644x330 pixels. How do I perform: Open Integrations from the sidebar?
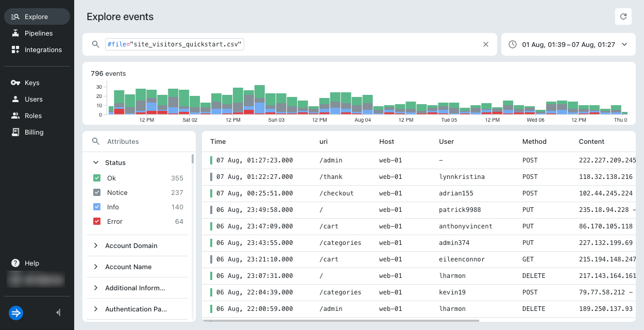coord(37,49)
